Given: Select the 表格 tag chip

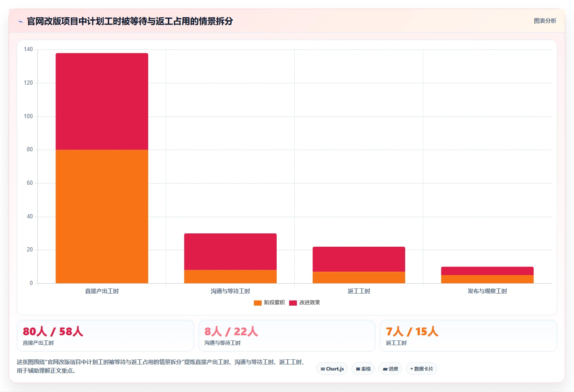Looking at the screenshot, I should click(x=363, y=369).
